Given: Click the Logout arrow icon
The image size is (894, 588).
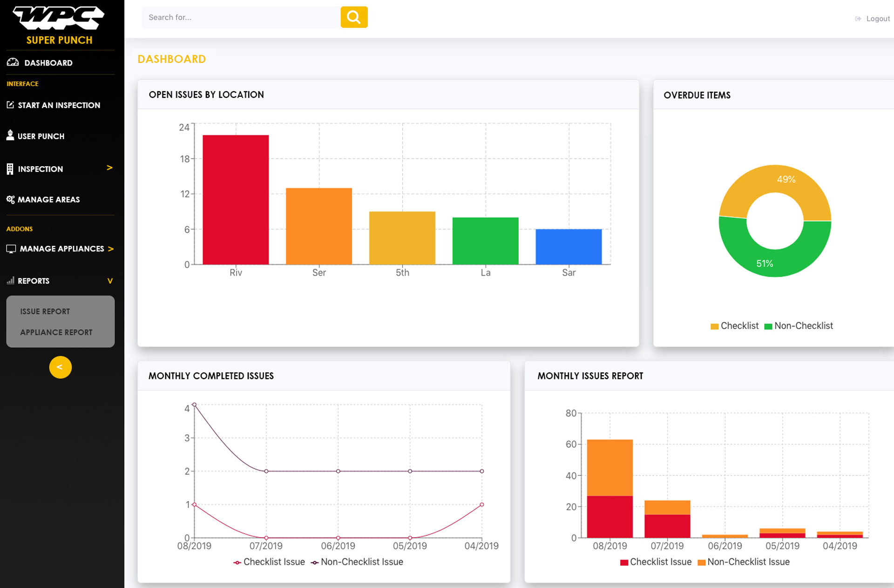Looking at the screenshot, I should point(858,19).
